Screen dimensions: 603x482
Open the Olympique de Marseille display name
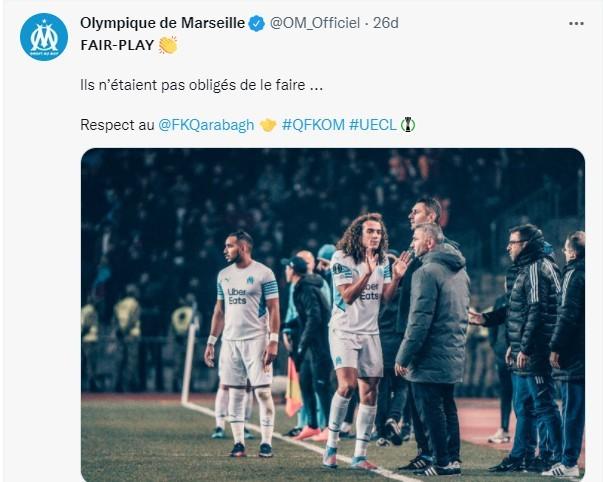point(162,24)
